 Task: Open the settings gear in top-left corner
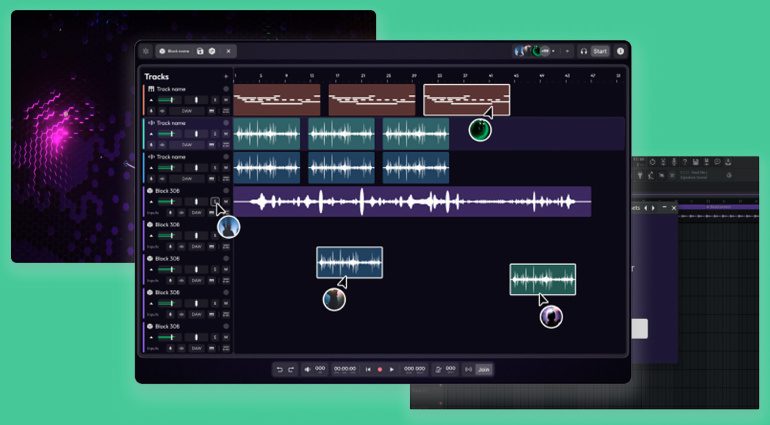(x=146, y=51)
